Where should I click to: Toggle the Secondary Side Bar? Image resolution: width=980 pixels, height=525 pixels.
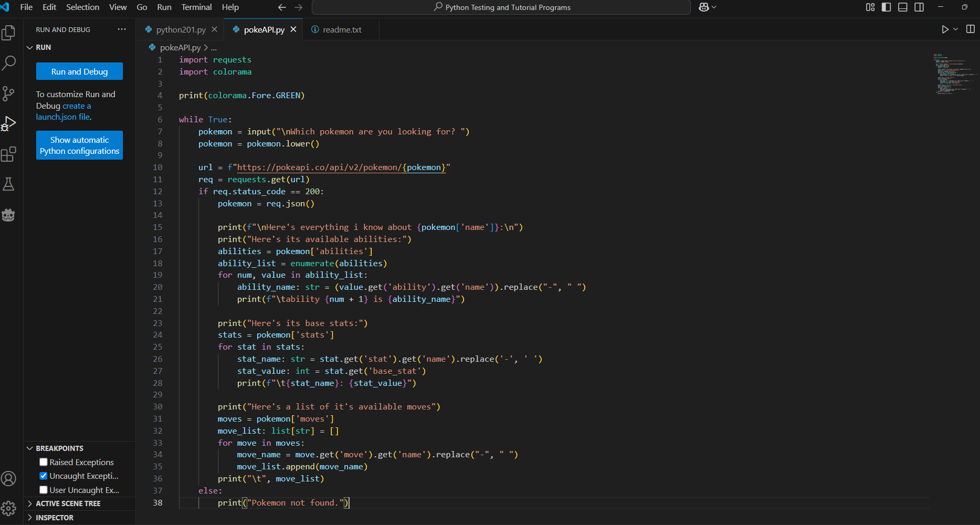coord(919,7)
